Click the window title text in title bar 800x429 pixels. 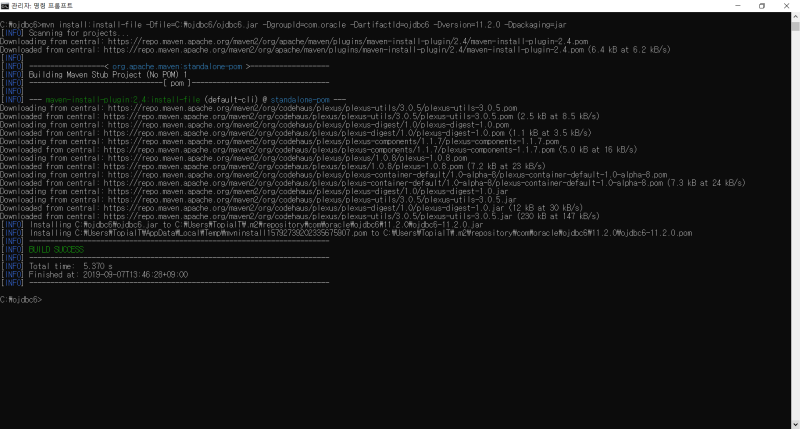[42, 6]
